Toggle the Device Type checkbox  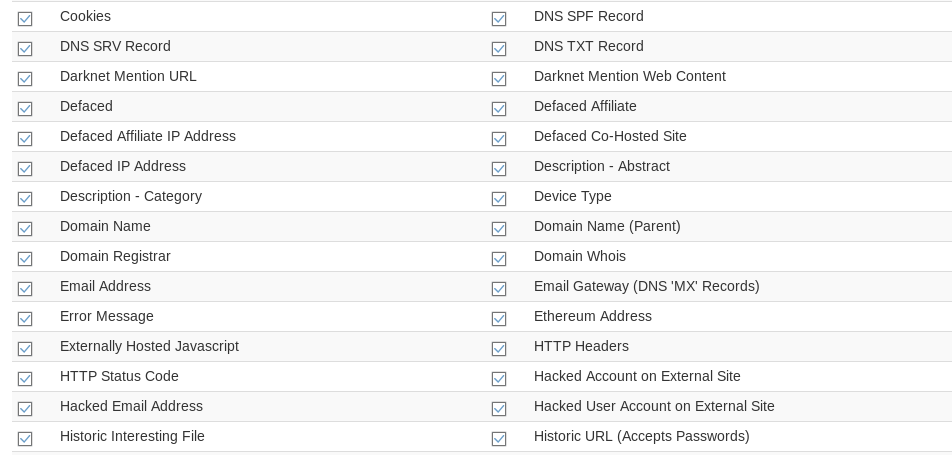point(499,198)
